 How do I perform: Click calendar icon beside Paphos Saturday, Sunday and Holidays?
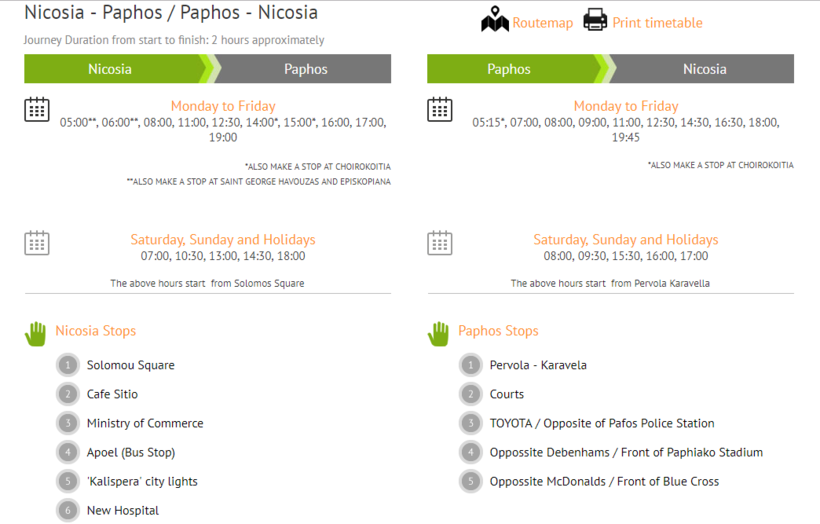pos(440,243)
